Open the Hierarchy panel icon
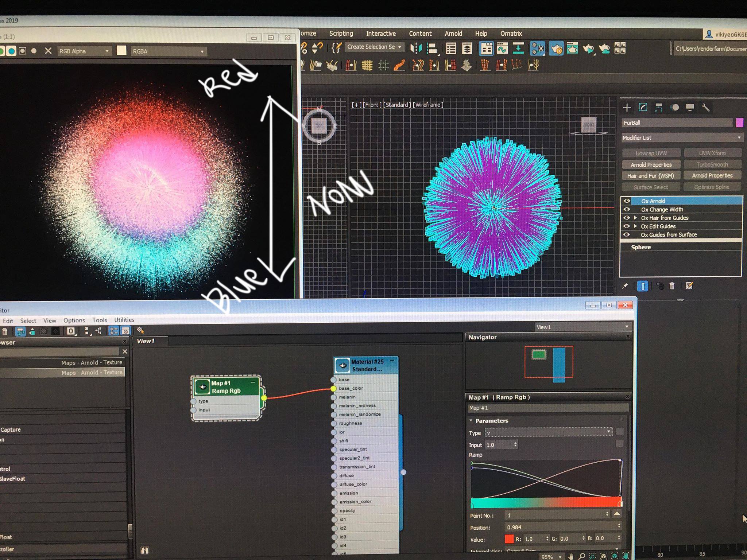Viewport: 747px width, 560px height. [658, 108]
